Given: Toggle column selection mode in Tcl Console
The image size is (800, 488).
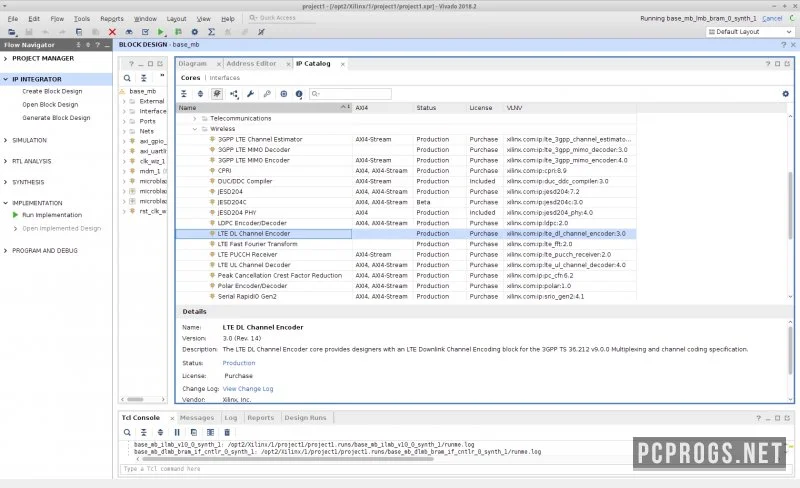Looking at the screenshot, I should (x=210, y=432).
